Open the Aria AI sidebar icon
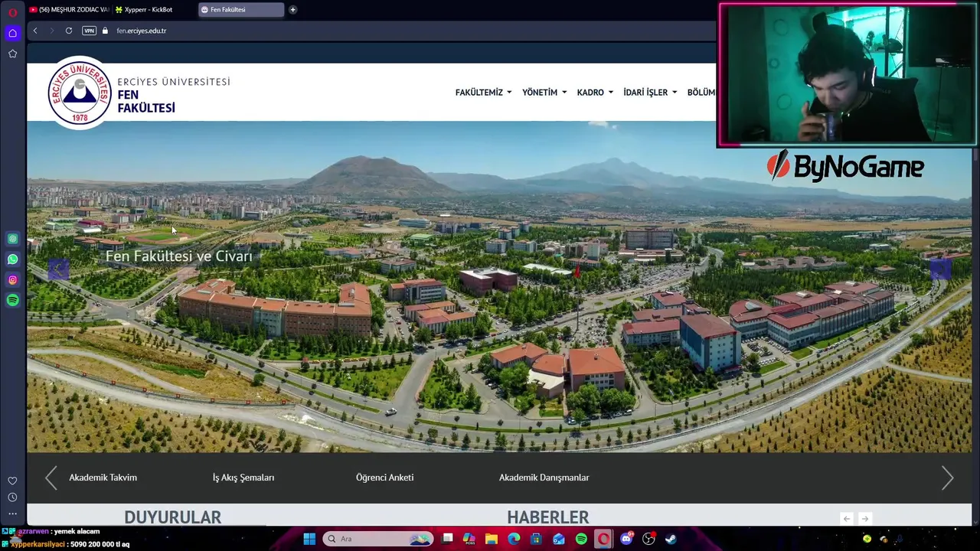The width and height of the screenshot is (980, 551). click(12, 239)
